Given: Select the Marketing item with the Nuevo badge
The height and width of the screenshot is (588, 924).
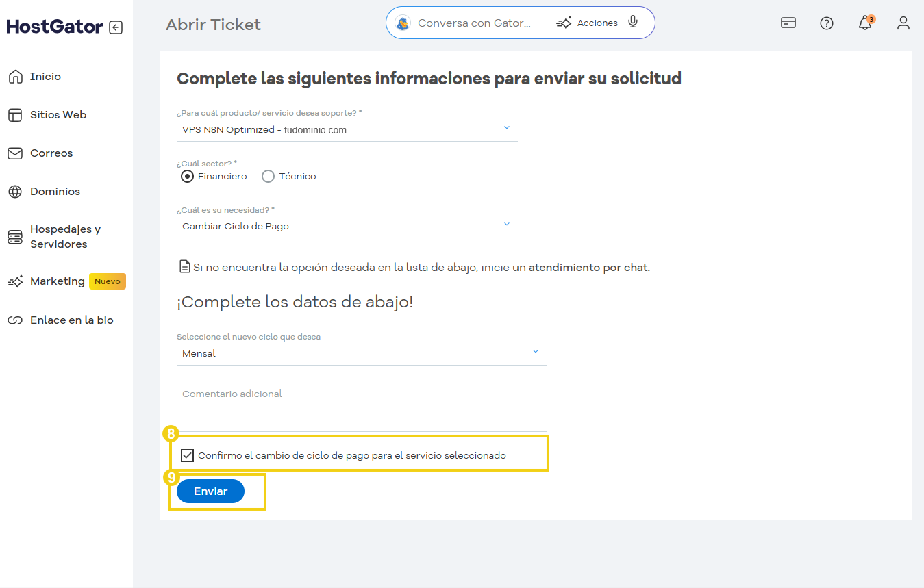Looking at the screenshot, I should click(58, 281).
